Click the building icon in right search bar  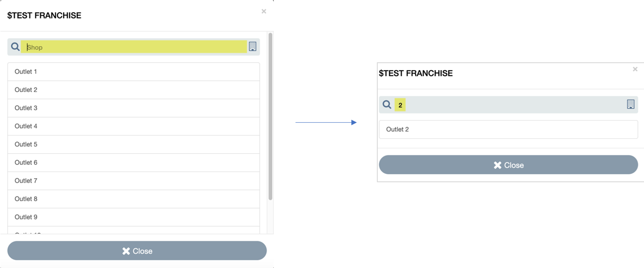point(630,104)
